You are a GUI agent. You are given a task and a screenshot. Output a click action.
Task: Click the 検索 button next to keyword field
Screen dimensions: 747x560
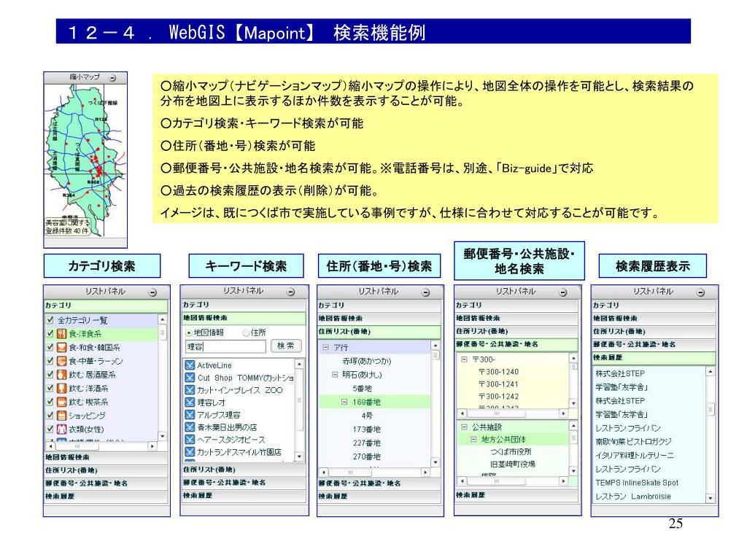pos(286,346)
